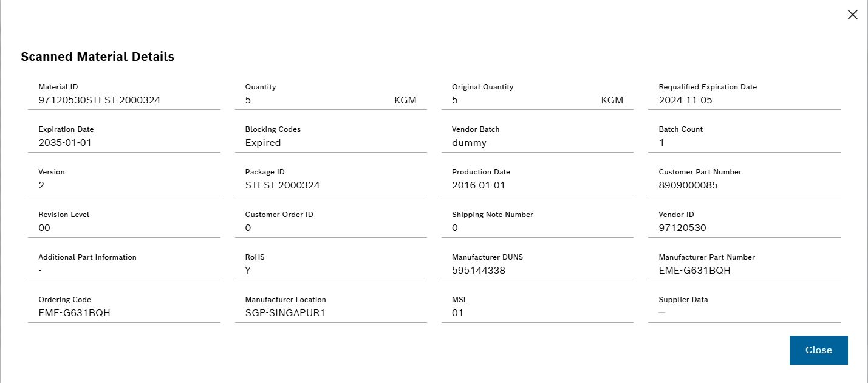Image resolution: width=868 pixels, height=383 pixels.
Task: Click the blue Close button
Action: click(x=818, y=350)
